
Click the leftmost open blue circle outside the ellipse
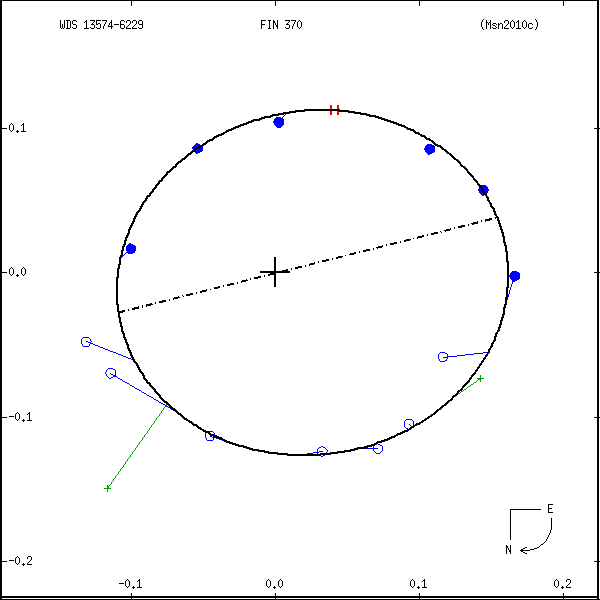[86, 342]
